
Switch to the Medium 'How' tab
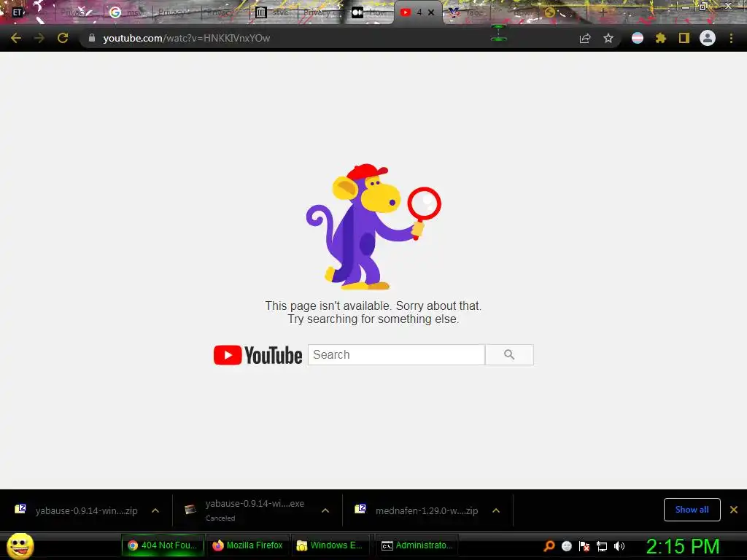(x=369, y=12)
